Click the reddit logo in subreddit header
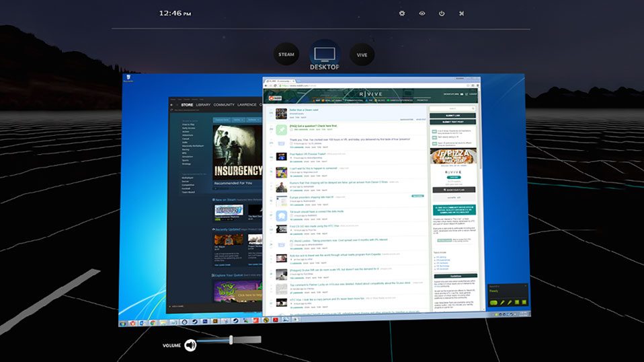Screen dimensions: 644x362 click(x=275, y=98)
